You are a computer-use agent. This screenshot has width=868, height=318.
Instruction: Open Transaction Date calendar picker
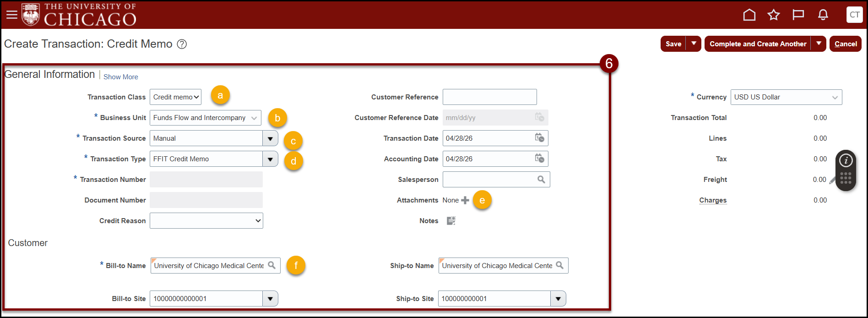[x=540, y=138]
